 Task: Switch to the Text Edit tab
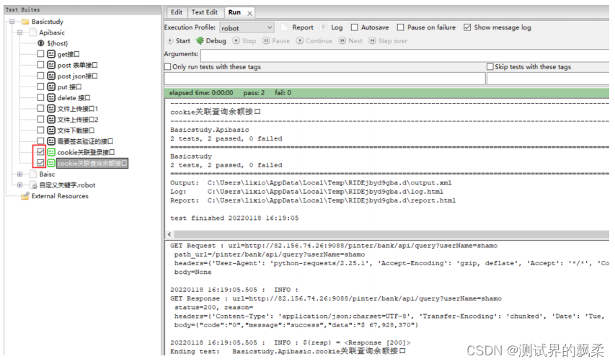click(204, 12)
